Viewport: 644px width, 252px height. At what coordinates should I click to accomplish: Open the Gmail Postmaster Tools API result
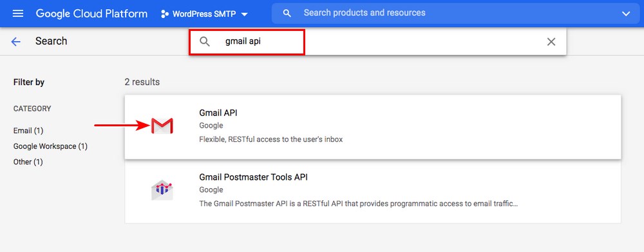[253, 177]
